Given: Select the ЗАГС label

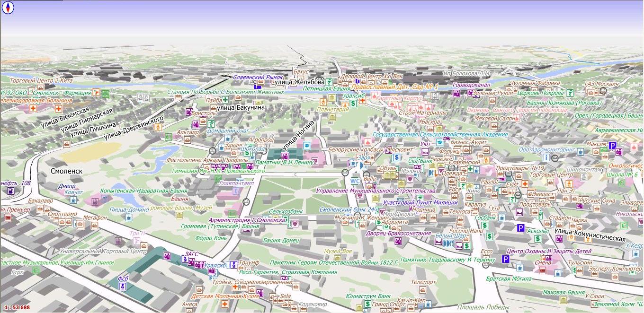Looking at the screenshot, I should click(x=191, y=254).
